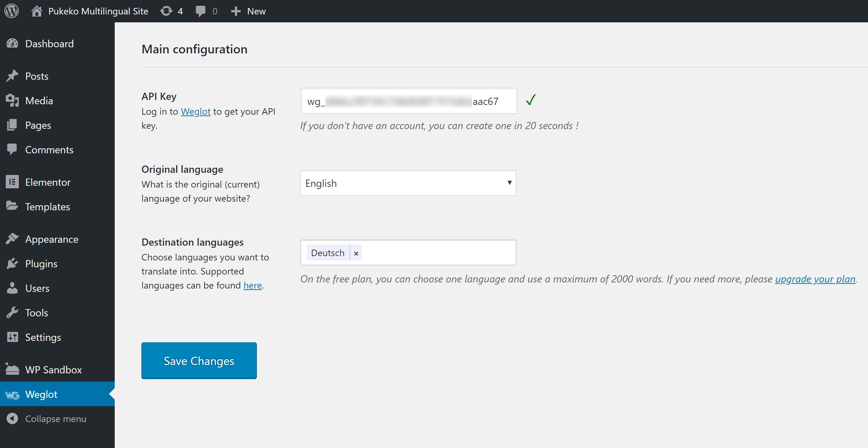Open the Original language dropdown
The image size is (868, 448).
click(x=408, y=183)
